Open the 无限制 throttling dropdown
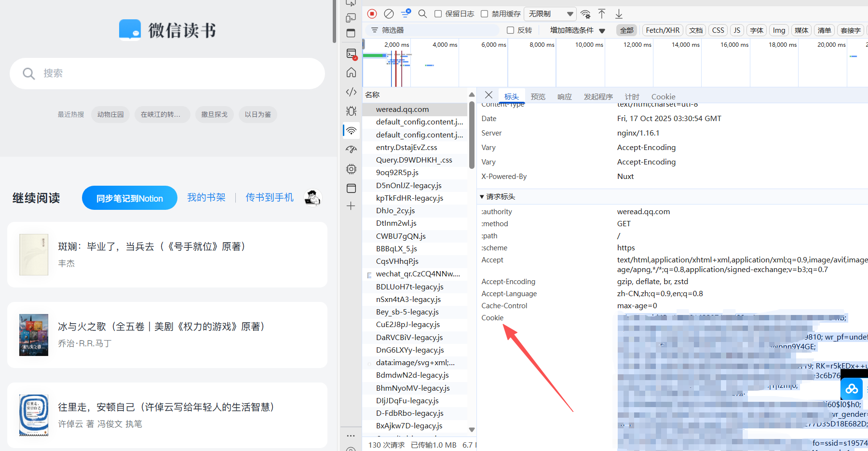The image size is (868, 451). [550, 14]
